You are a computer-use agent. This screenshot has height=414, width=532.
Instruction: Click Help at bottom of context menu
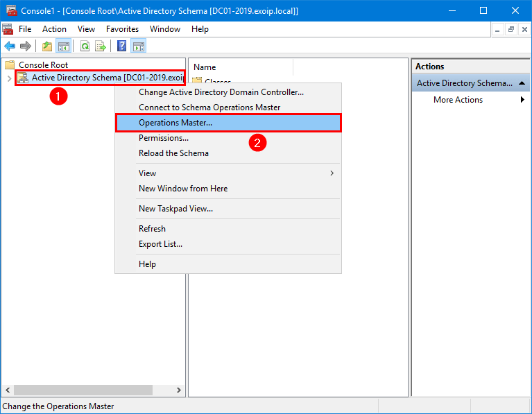coord(228,264)
